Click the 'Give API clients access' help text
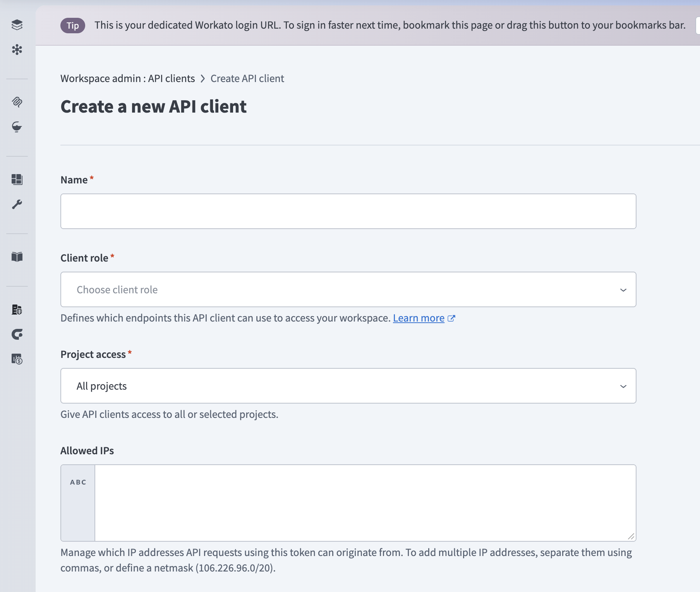This screenshot has height=592, width=700. click(170, 414)
